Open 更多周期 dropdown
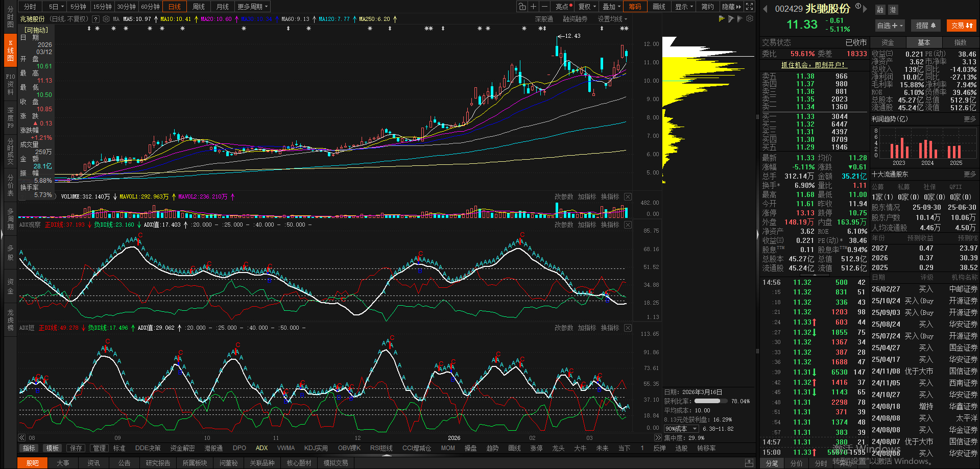 [252, 7]
